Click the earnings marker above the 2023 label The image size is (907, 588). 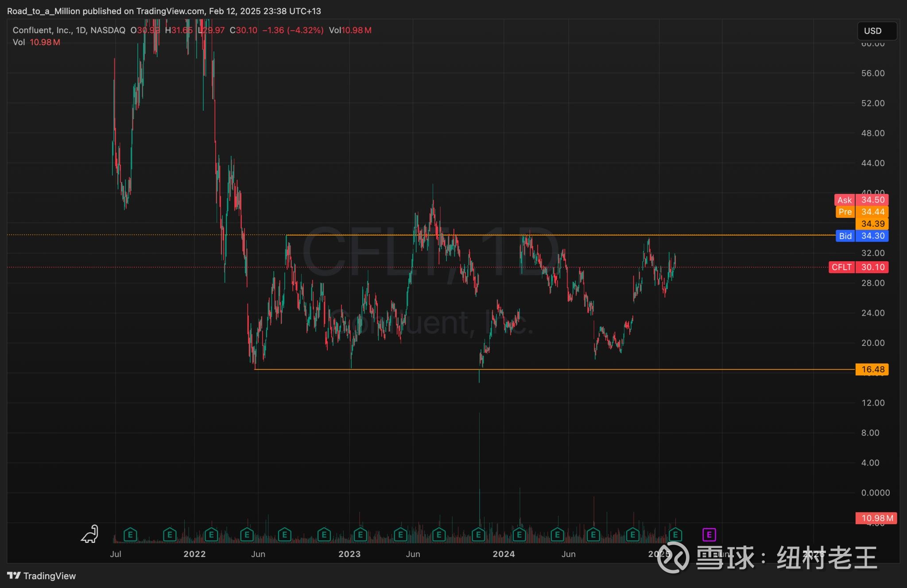360,535
